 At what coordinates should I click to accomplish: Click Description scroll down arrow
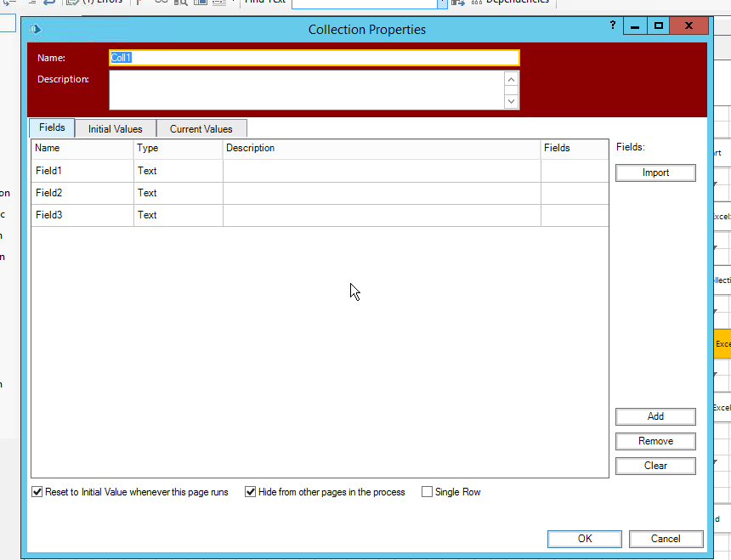pos(512,101)
